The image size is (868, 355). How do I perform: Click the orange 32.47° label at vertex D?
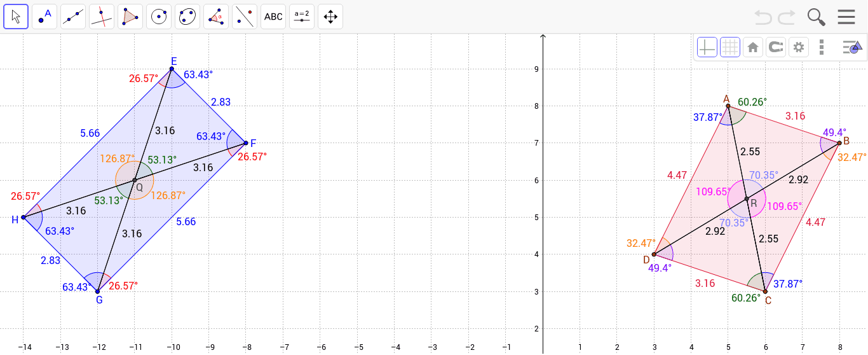[x=641, y=243]
